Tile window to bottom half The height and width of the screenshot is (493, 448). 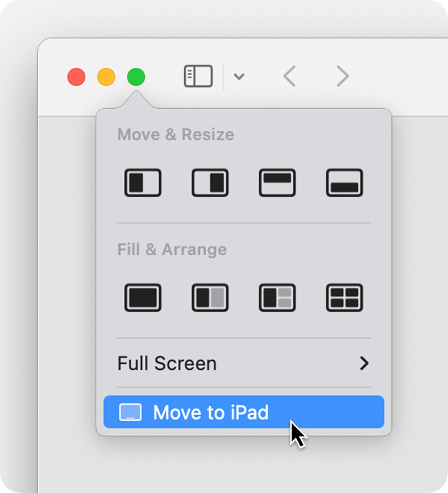click(x=345, y=182)
